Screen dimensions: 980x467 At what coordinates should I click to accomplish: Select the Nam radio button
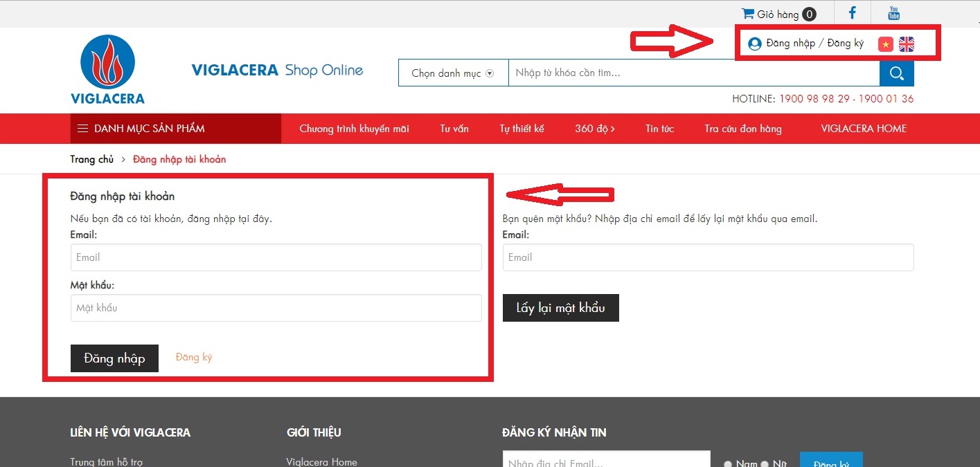728,464
